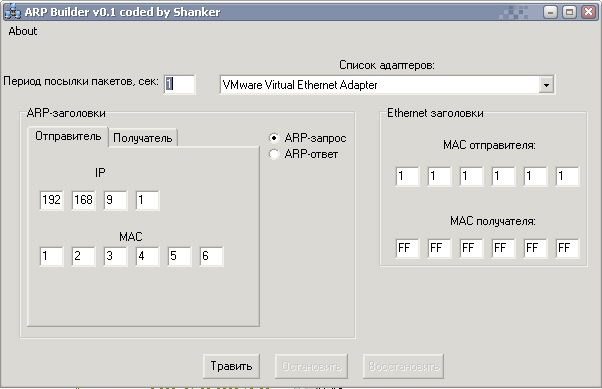602x389 pixels.
Task: Switch to the Получатель tab
Action: 143,138
